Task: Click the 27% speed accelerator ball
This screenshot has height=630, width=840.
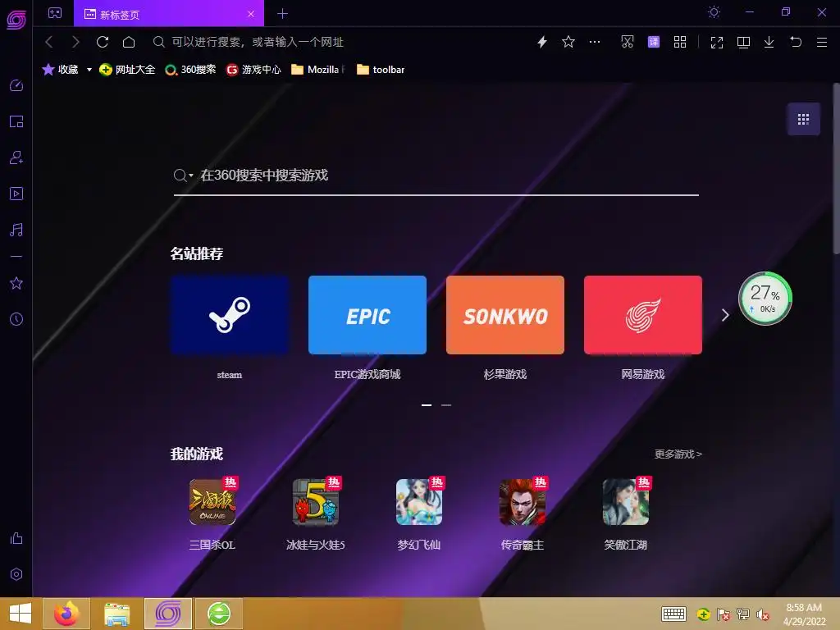Action: (765, 299)
